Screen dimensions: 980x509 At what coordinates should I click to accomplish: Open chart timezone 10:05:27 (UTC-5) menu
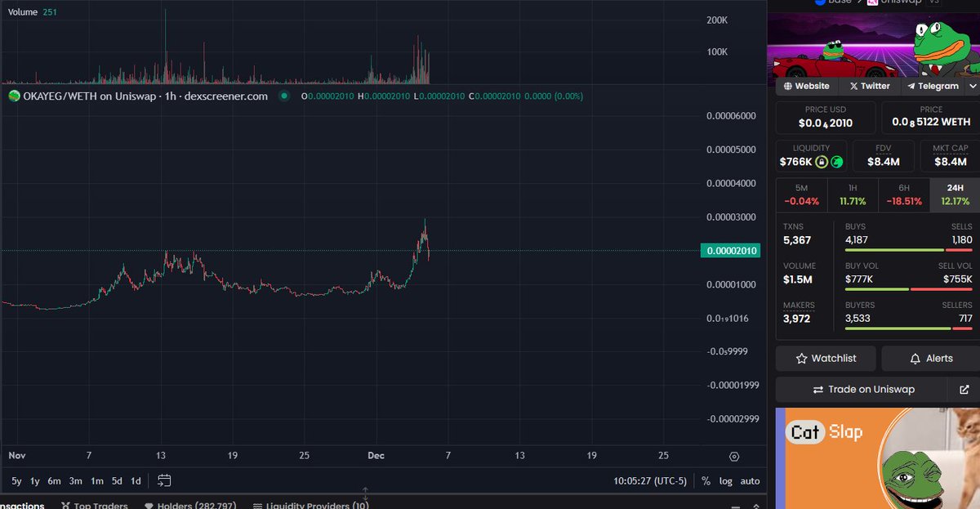(x=649, y=481)
